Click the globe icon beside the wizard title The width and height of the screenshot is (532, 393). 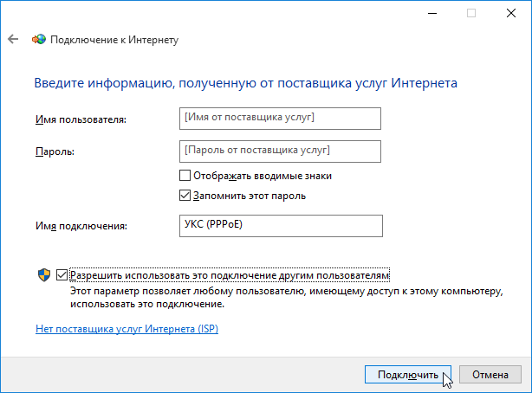(x=39, y=39)
